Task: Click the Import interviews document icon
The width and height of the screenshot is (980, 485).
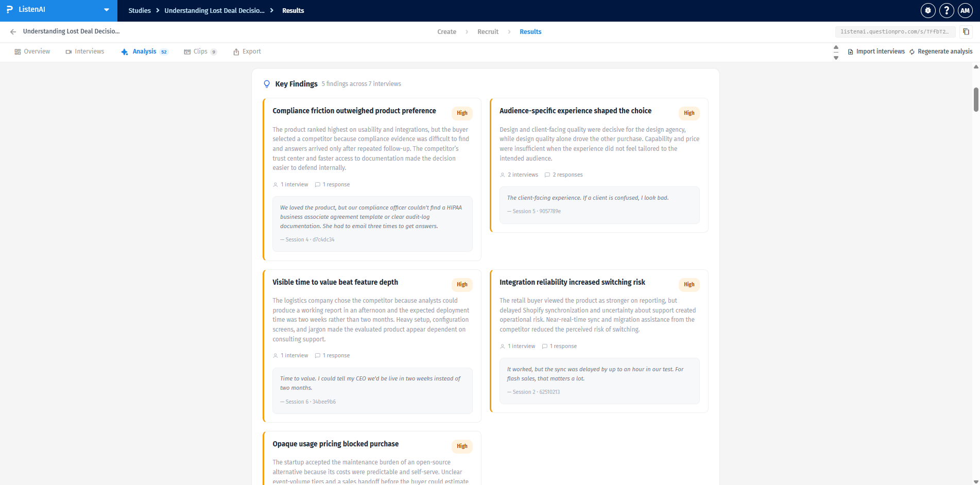Action: (x=851, y=52)
